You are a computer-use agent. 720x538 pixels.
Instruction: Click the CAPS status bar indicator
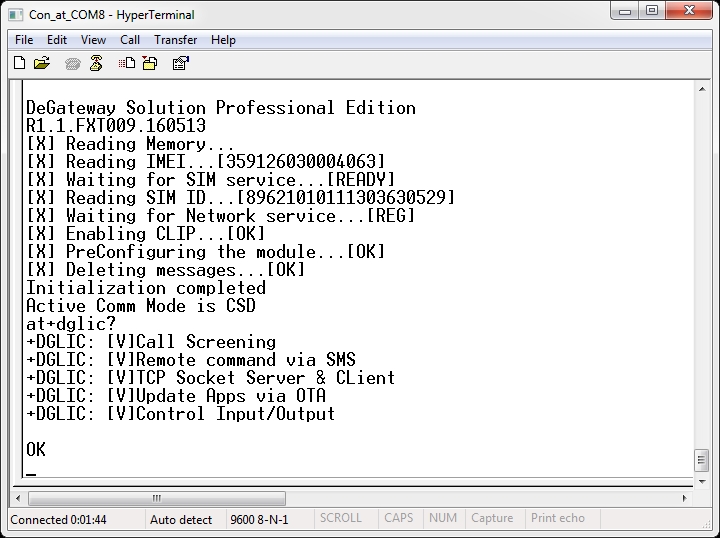(399, 518)
